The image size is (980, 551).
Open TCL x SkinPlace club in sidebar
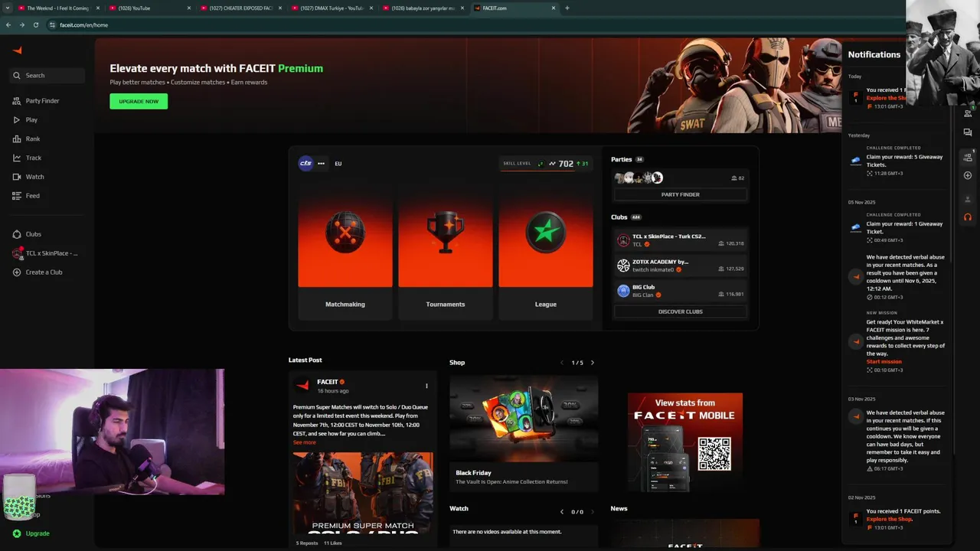tap(46, 253)
